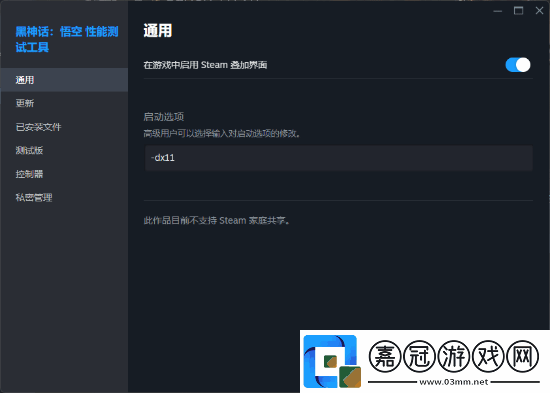Viewport: 550px width, 393px height.
Task: Minimize the properties window
Action: click(x=497, y=11)
